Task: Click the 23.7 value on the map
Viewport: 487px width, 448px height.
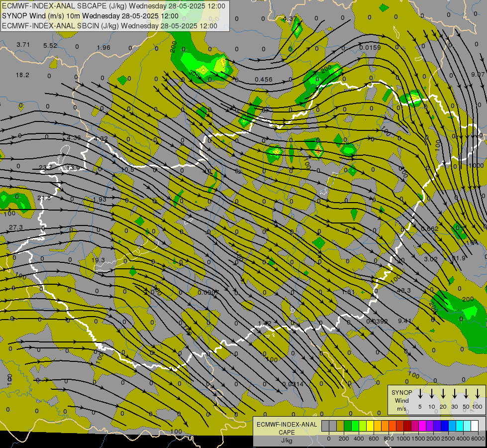Action: pos(46,168)
